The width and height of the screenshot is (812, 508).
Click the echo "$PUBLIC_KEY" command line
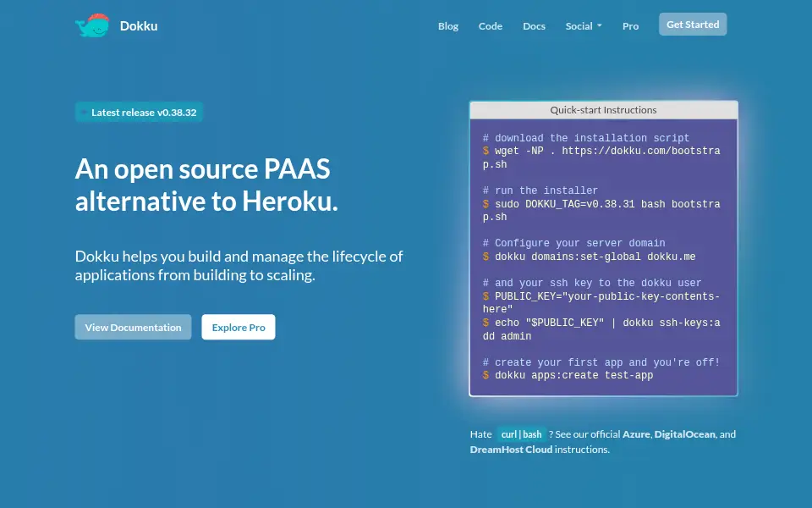click(601, 329)
